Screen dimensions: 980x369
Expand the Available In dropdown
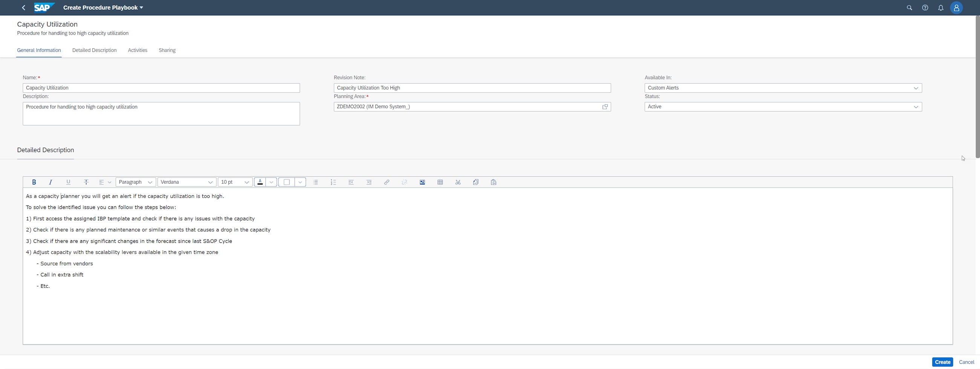(x=916, y=88)
